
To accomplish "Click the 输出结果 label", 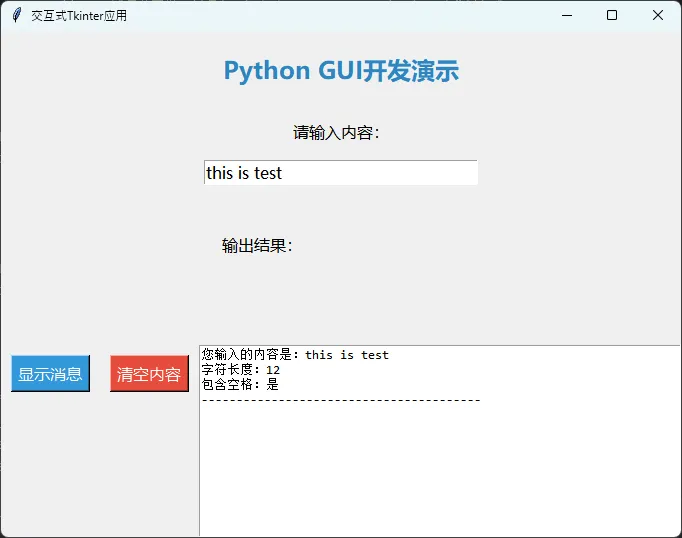I will [x=257, y=246].
